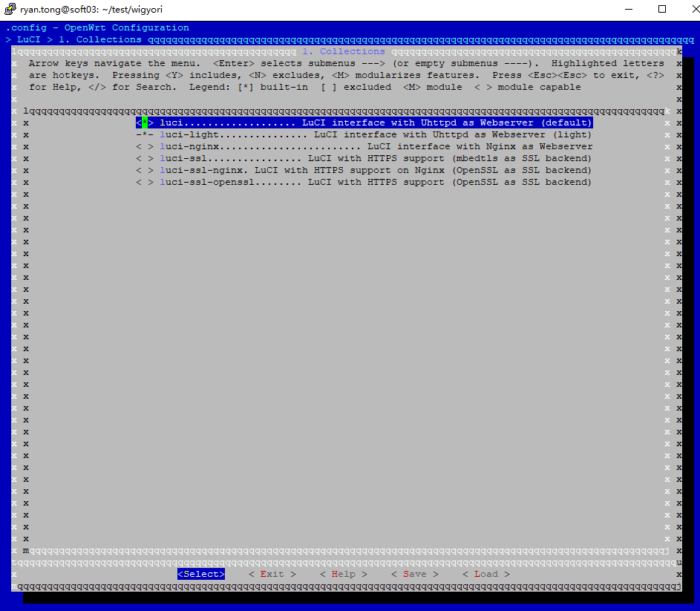Toggle the -*- marker for luci-light
This screenshot has height=611, width=700.
coord(145,134)
